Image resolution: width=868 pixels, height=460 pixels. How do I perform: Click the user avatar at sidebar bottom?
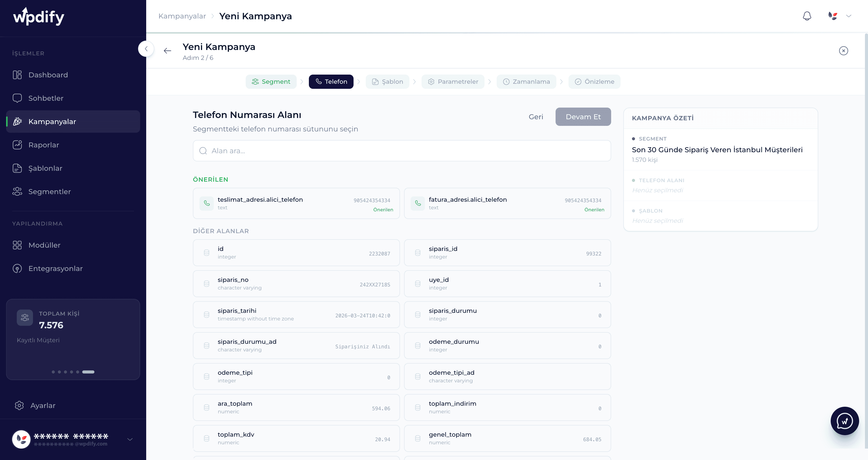(x=21, y=439)
